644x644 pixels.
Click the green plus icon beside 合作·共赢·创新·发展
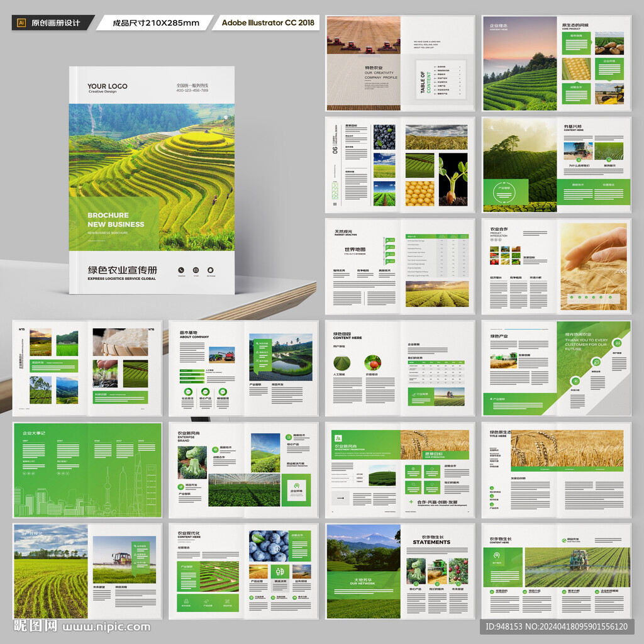[x=411, y=502]
